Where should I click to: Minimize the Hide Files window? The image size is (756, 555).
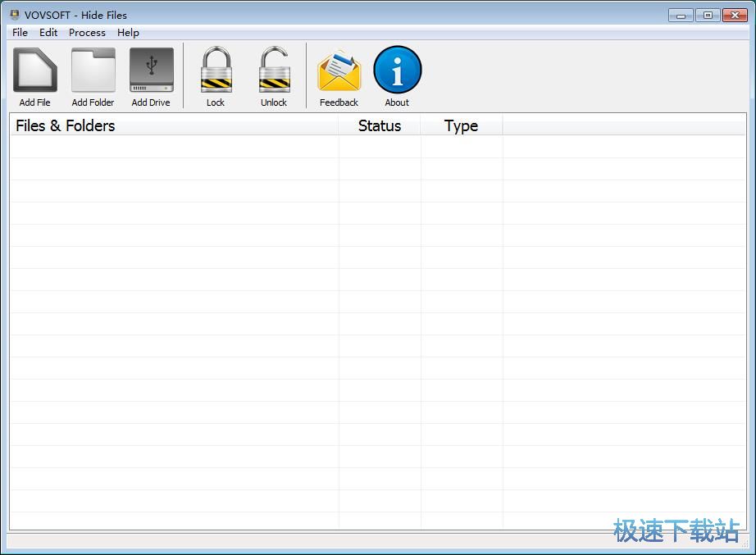click(681, 15)
